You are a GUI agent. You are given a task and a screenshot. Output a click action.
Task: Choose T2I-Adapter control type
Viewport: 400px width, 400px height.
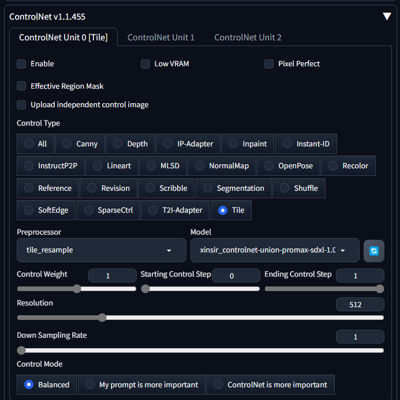pos(175,210)
